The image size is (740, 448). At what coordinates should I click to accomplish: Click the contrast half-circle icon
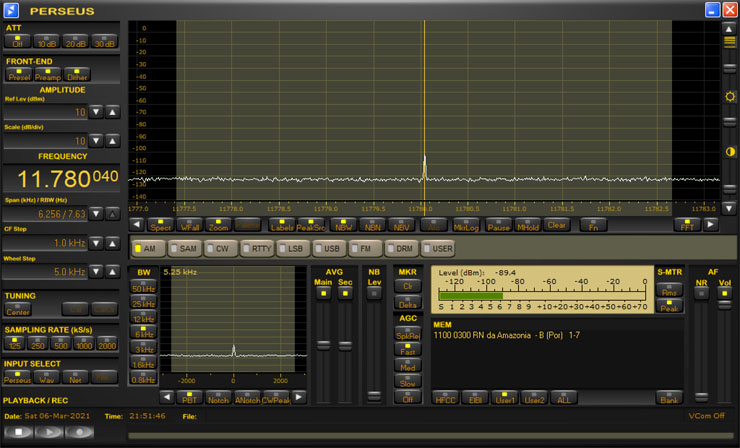pyautogui.click(x=730, y=152)
